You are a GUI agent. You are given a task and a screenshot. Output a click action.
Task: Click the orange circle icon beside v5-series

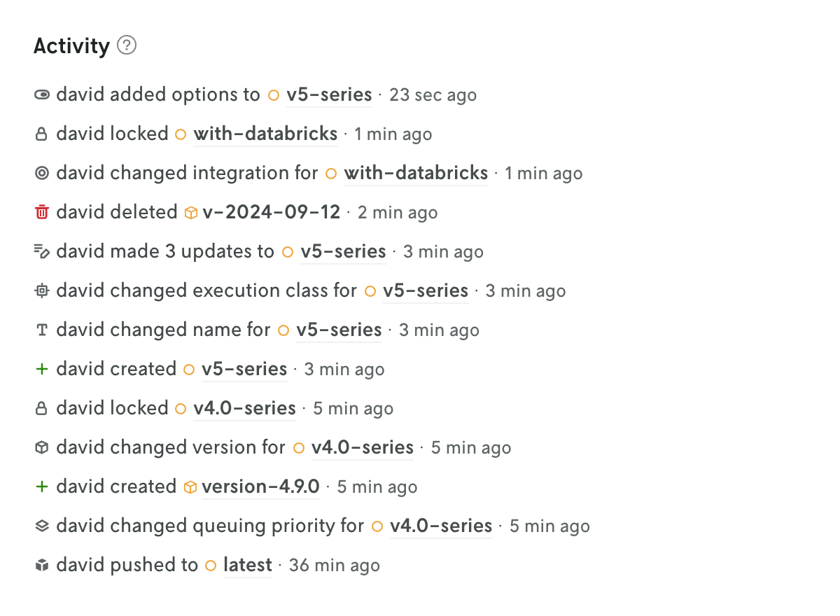click(x=274, y=94)
